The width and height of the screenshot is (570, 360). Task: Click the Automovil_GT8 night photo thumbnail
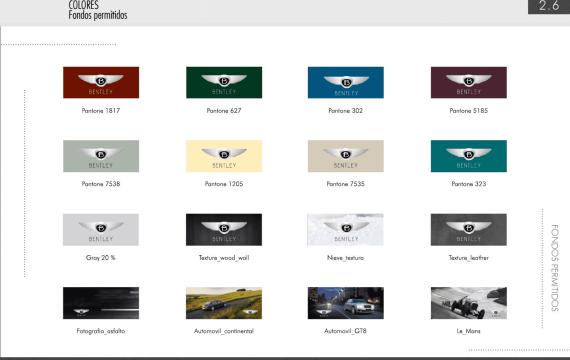click(x=346, y=303)
